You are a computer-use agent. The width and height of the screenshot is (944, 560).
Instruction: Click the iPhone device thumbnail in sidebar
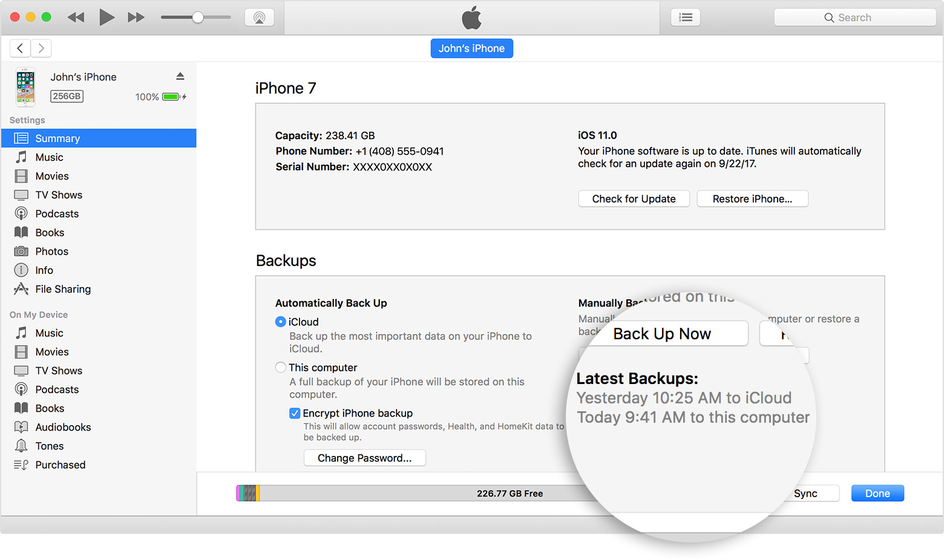coord(25,86)
